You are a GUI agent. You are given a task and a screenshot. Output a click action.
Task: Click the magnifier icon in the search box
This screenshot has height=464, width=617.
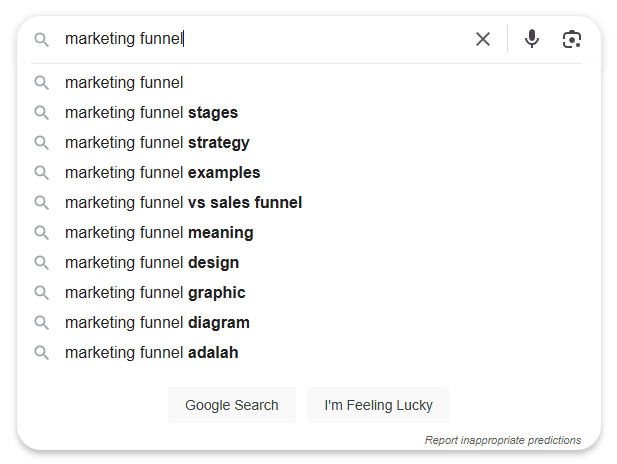[41, 39]
